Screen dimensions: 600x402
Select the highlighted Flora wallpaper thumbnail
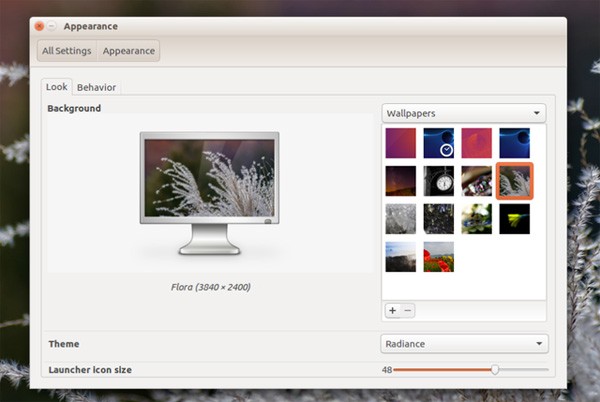tap(514, 181)
